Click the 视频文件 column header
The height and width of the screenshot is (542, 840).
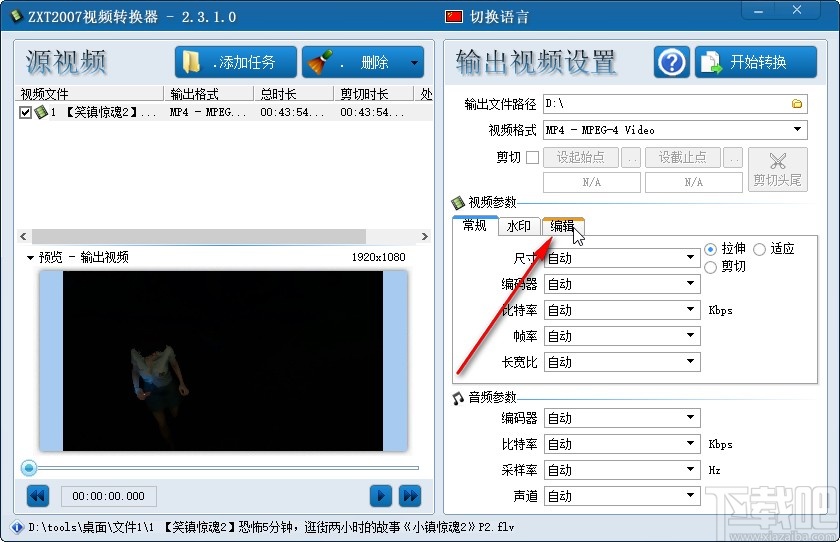coord(91,94)
